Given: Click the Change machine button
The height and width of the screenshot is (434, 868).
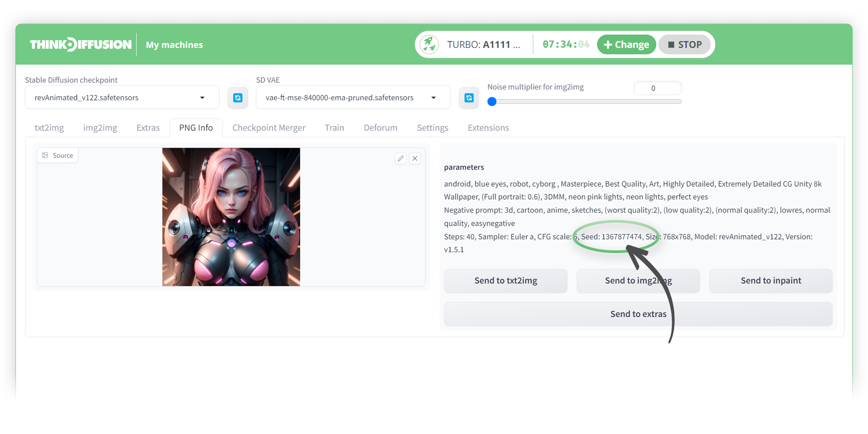Looking at the screenshot, I should coord(626,44).
